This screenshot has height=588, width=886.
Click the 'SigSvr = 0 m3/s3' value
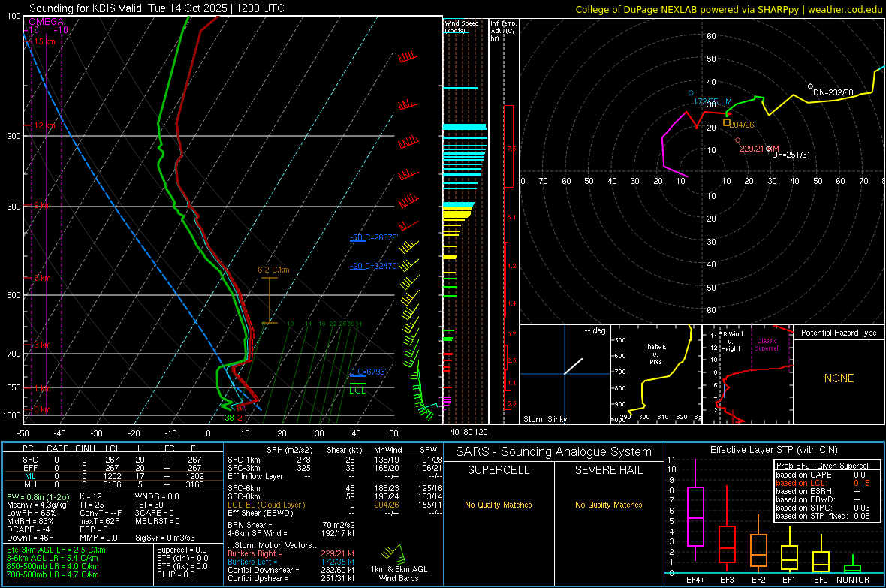click(165, 538)
